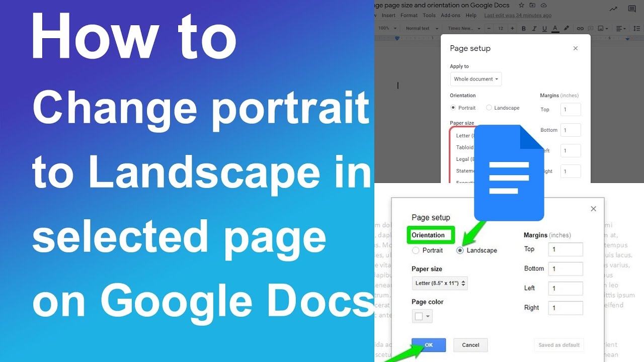
Task: Choose Tabloid option in paper size list
Action: [x=464, y=147]
